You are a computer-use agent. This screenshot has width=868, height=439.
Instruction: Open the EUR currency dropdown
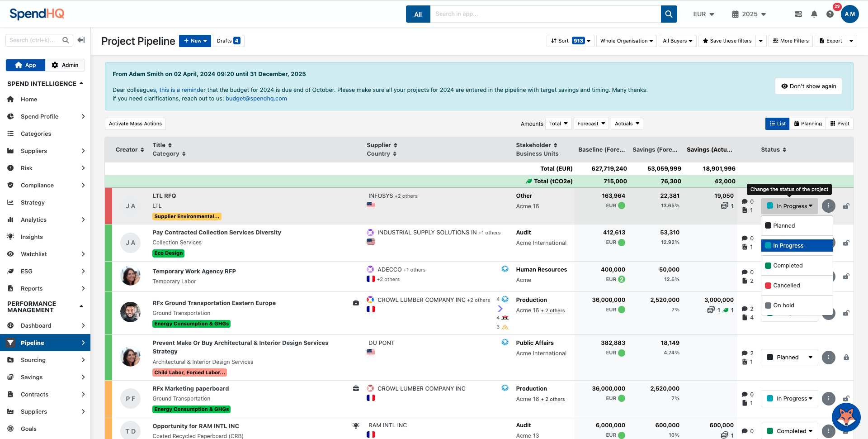click(x=703, y=14)
